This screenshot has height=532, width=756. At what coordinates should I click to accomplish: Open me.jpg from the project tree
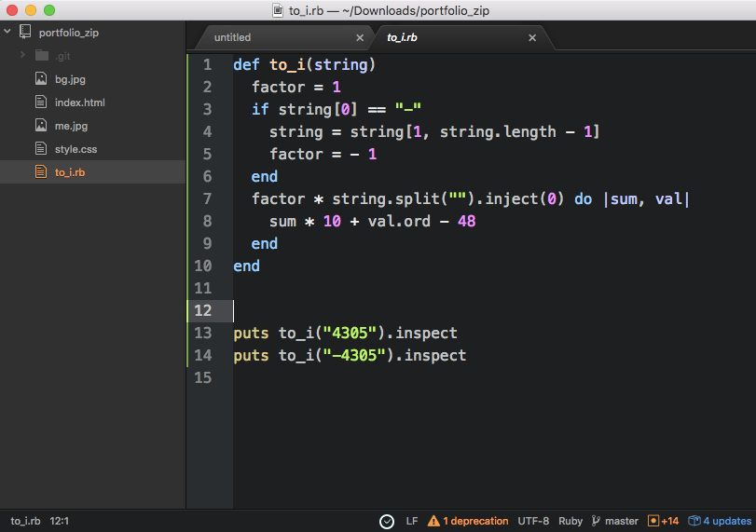point(71,126)
